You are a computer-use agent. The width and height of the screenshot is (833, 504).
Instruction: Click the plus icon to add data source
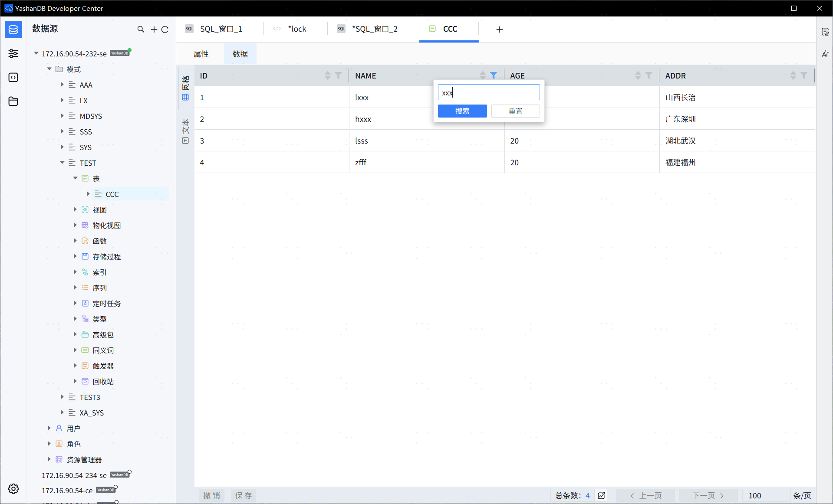(x=154, y=29)
